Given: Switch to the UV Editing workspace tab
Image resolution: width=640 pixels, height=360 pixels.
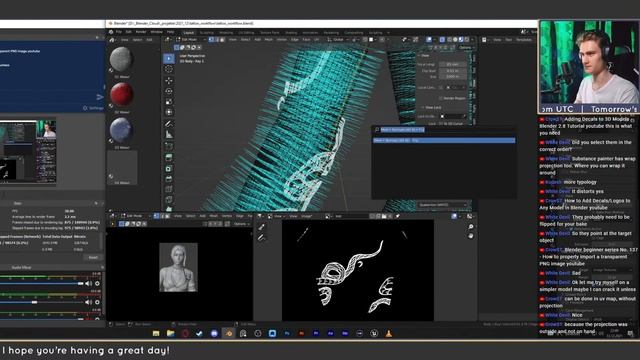Looking at the screenshot, I should pos(246,32).
